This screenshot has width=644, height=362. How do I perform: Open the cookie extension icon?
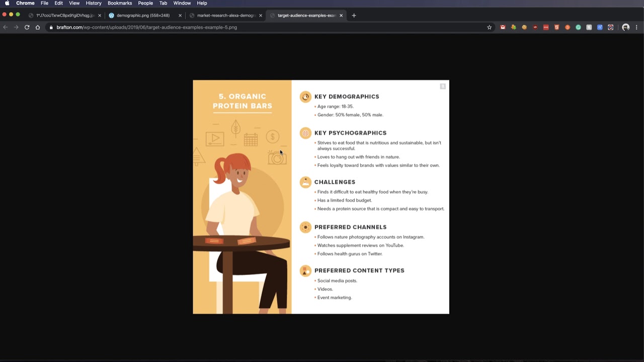pos(524,27)
